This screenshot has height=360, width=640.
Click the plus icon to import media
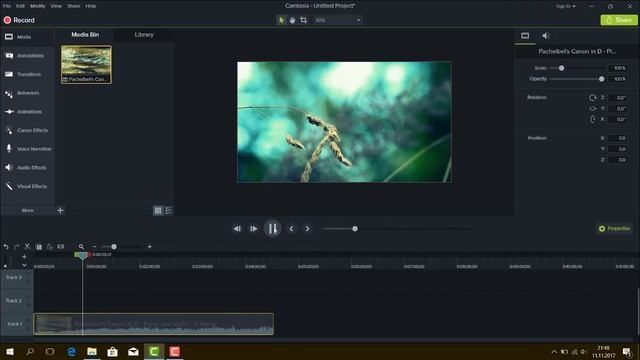[60, 210]
